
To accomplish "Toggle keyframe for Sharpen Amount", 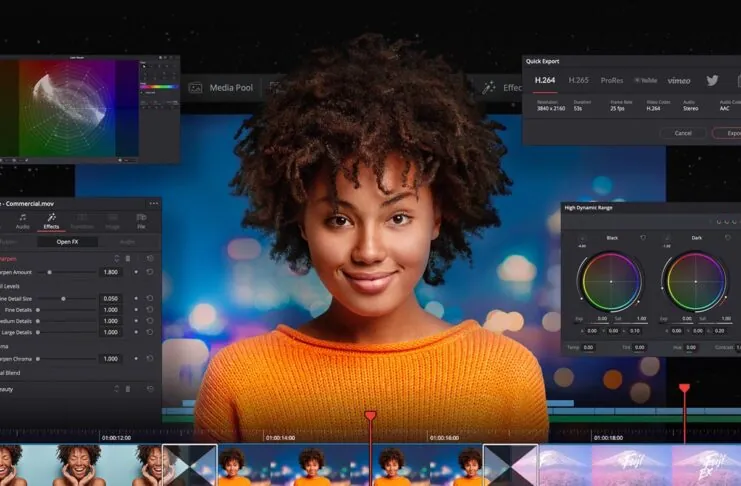I will 136,272.
